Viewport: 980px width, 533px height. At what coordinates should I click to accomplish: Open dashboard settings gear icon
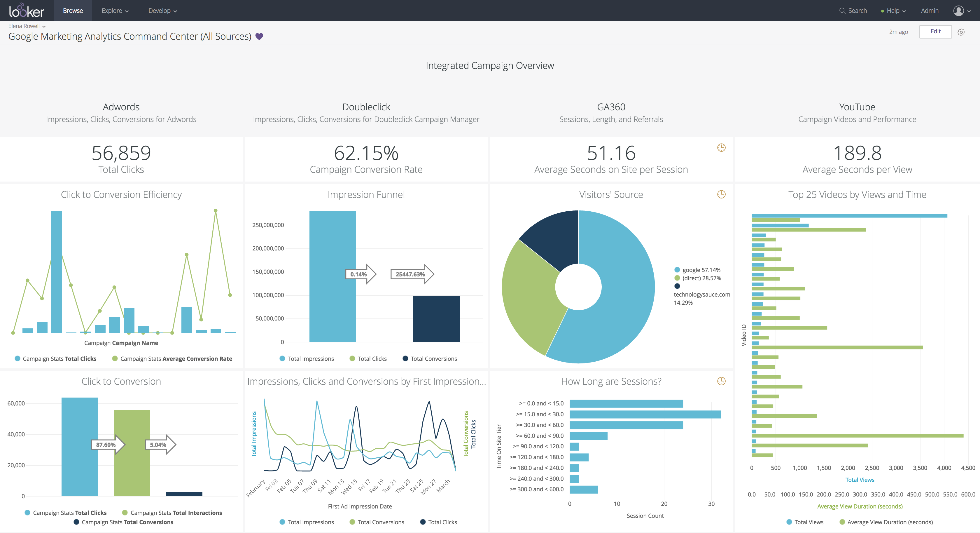pos(961,32)
